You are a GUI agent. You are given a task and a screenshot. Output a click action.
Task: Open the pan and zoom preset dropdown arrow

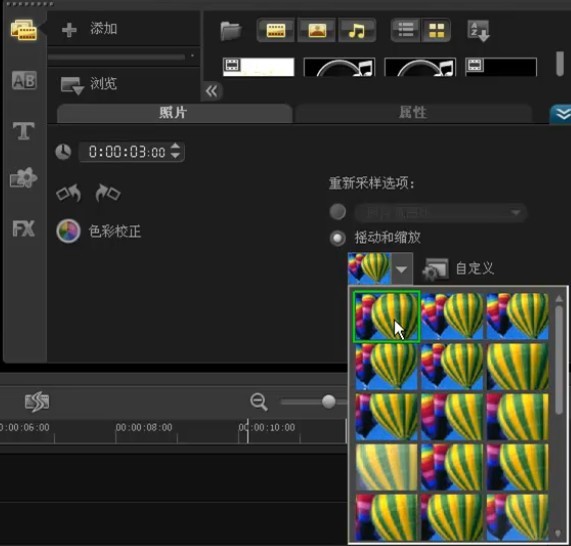(x=401, y=270)
